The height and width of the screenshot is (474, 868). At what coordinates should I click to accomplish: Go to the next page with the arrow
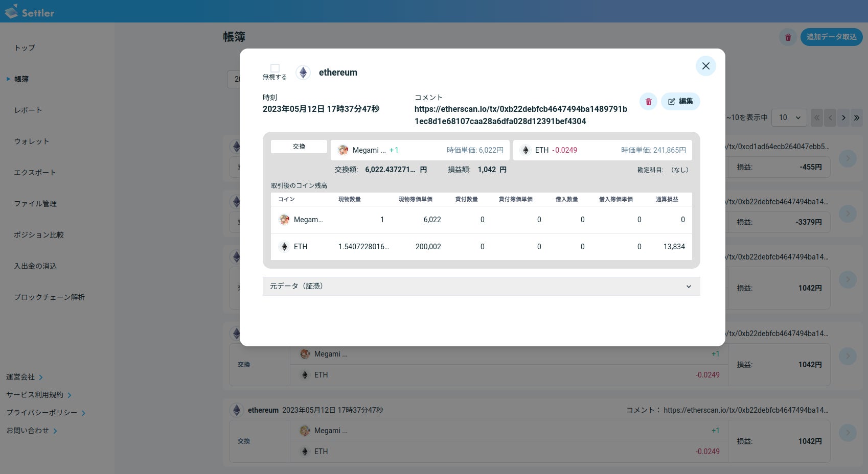pyautogui.click(x=843, y=117)
